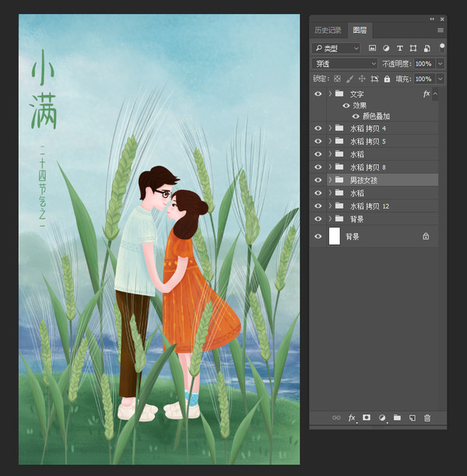Create new fill or adjustment layer
This screenshot has width=467, height=476.
click(x=382, y=418)
